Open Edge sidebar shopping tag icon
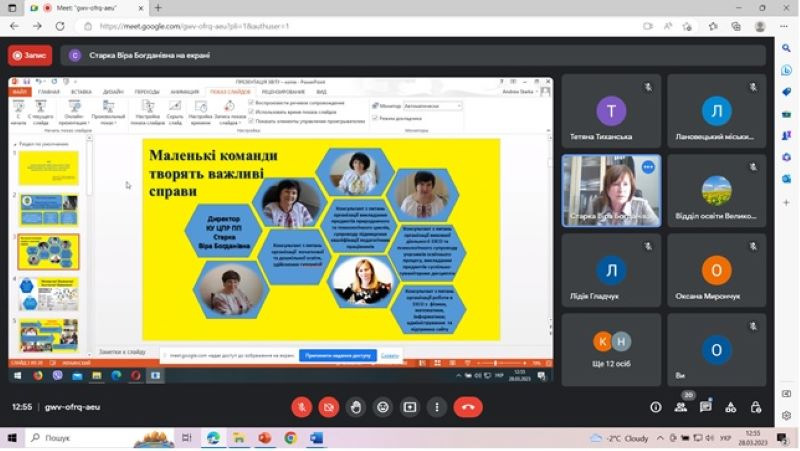 point(786,92)
